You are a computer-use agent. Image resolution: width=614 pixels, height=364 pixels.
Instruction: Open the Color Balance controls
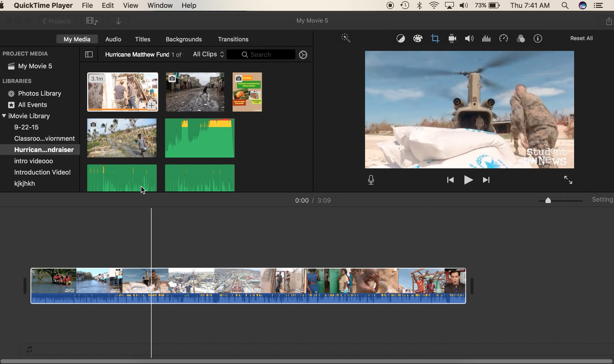coord(401,38)
